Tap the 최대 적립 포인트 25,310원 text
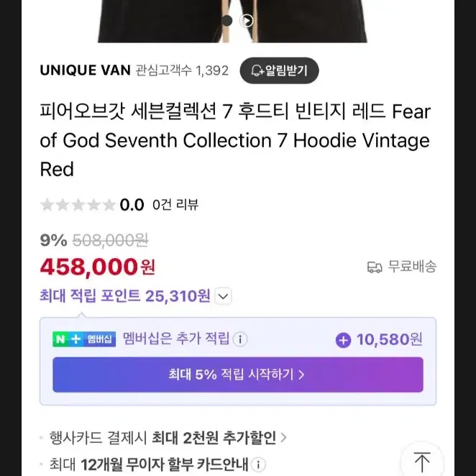Viewport: 476px width, 476px height. [125, 296]
